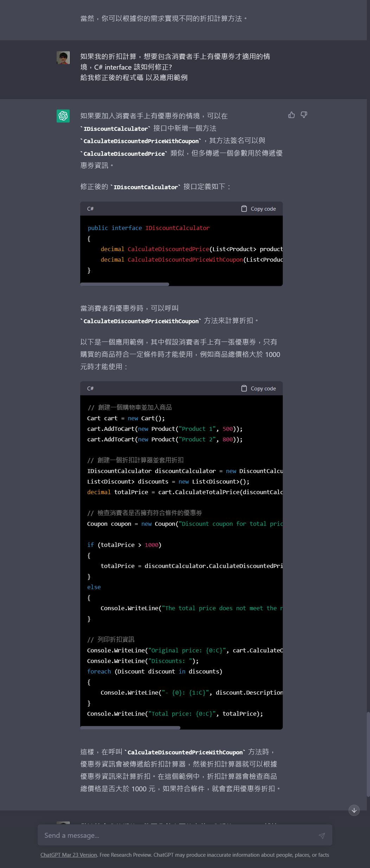Focus the Send a message text box

coord(176,835)
